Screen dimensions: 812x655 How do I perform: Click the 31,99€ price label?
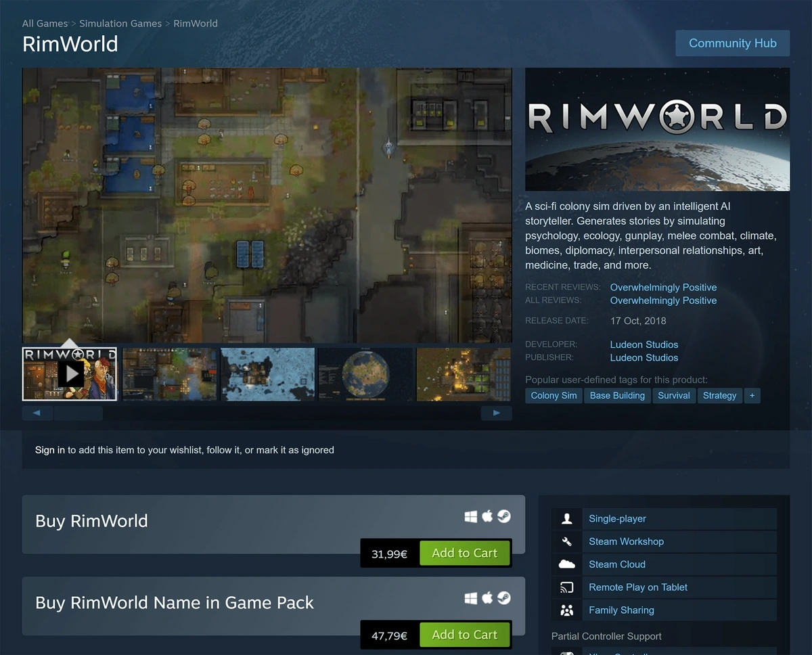point(389,554)
